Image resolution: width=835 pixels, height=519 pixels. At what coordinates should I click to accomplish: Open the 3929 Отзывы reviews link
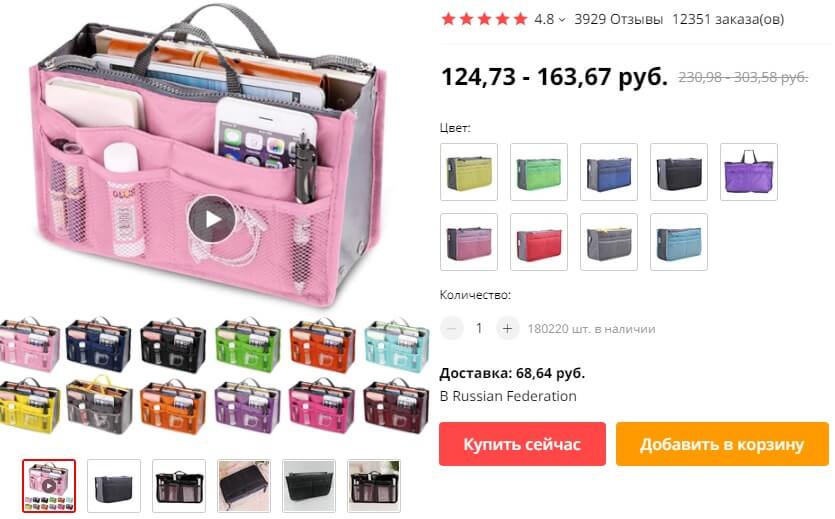(x=618, y=19)
